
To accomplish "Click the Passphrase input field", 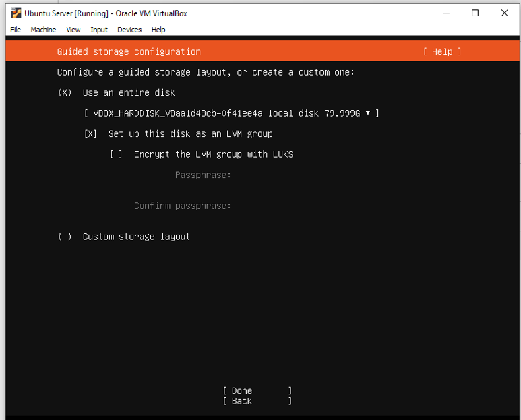I will coord(303,175).
